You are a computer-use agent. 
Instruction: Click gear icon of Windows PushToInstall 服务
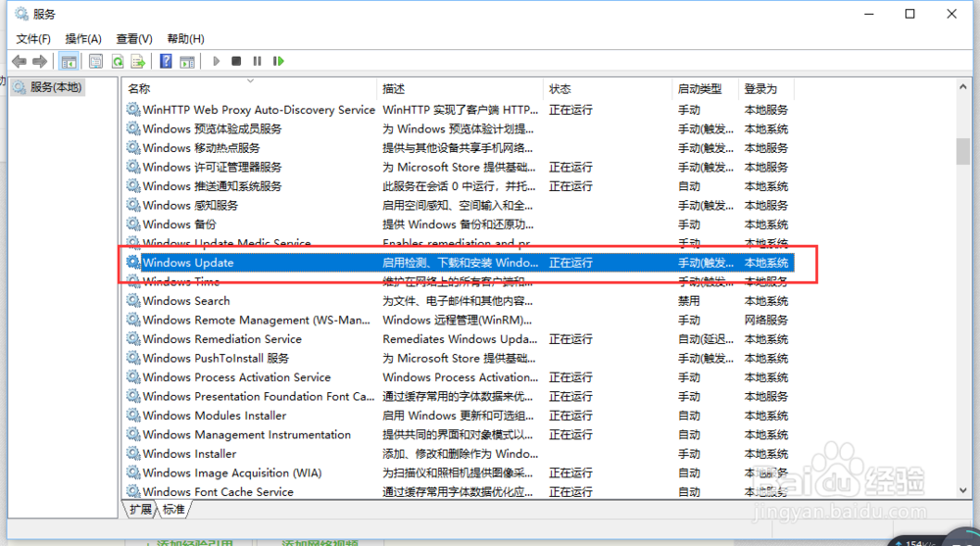pyautogui.click(x=133, y=358)
